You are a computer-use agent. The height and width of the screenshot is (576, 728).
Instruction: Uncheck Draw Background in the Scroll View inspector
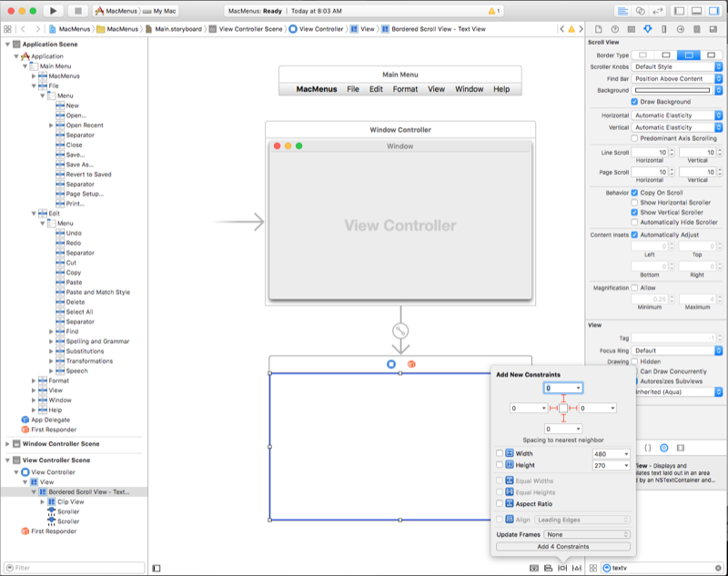pos(634,102)
